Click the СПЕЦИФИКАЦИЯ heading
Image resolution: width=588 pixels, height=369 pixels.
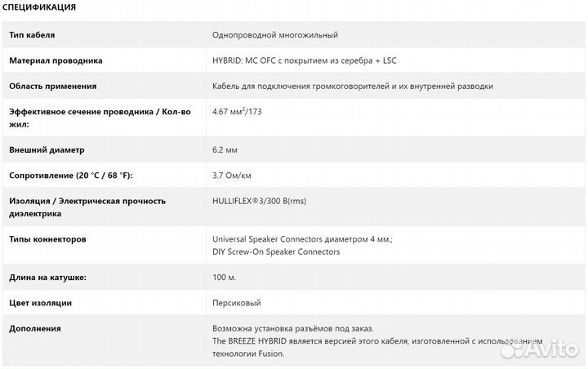40,7
